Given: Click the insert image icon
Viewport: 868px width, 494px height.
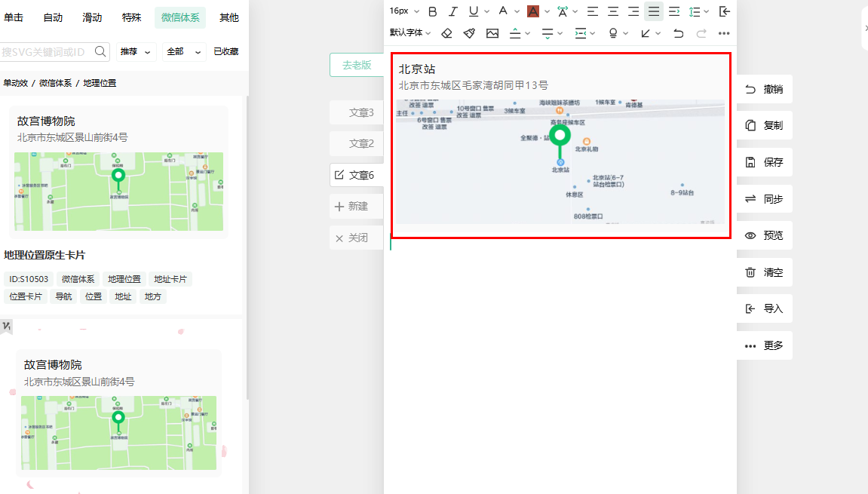Looking at the screenshot, I should coord(492,33).
